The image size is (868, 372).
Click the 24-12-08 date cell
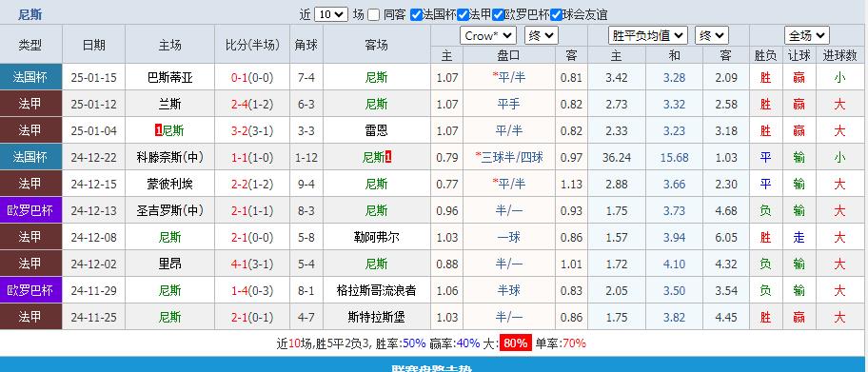[x=93, y=238]
